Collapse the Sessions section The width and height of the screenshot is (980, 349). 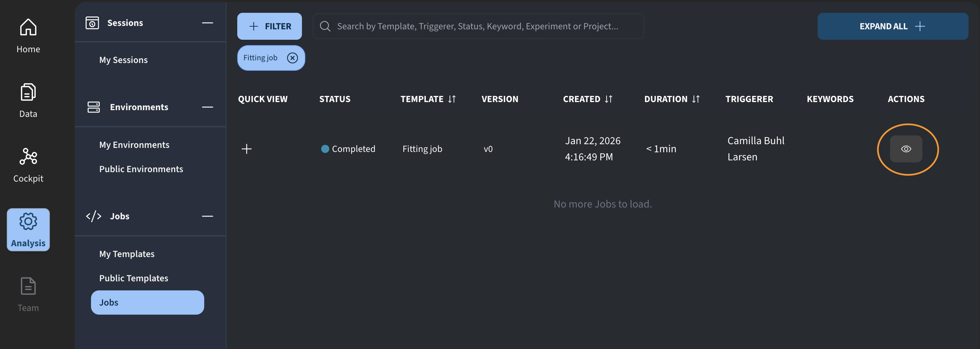[207, 23]
